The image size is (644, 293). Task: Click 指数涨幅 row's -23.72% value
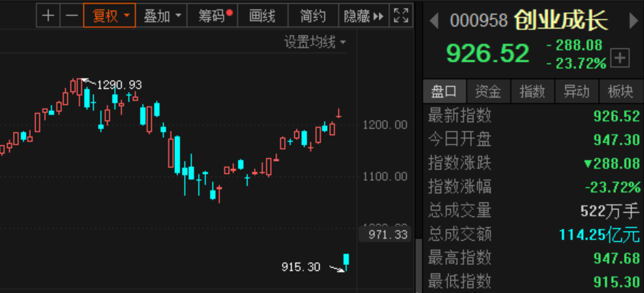pyautogui.click(x=612, y=187)
